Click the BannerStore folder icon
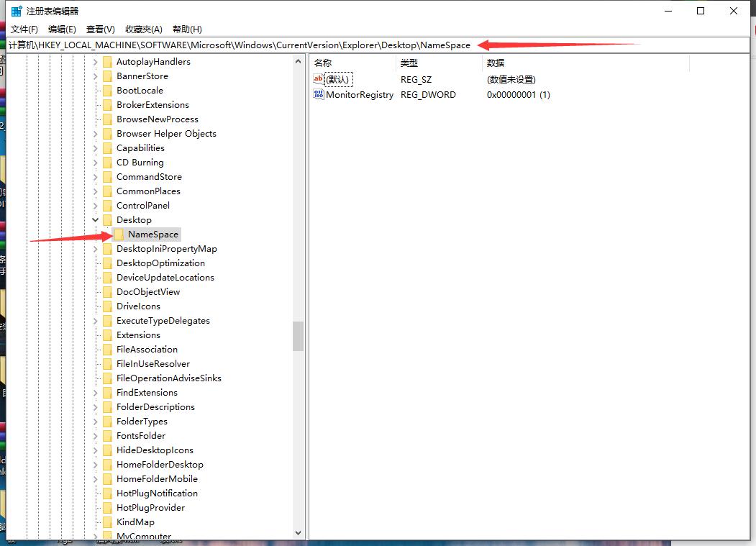This screenshot has width=756, height=546. coord(107,76)
